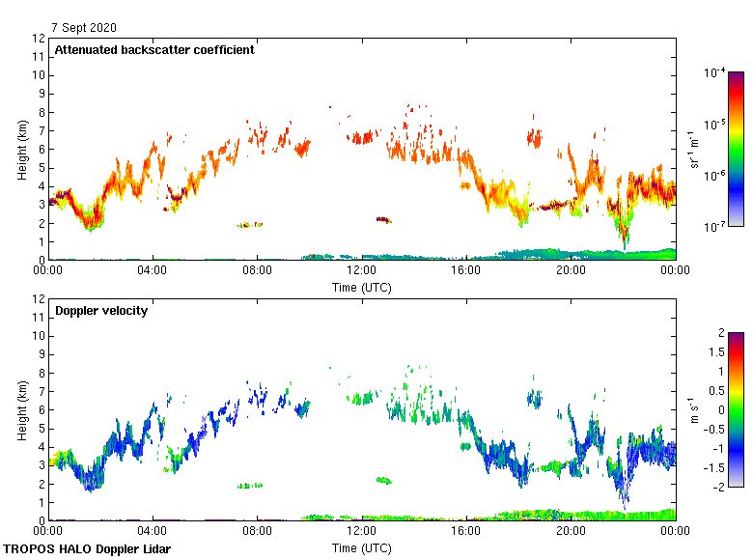Click the backscatter coefficient color scale bar

point(736,148)
